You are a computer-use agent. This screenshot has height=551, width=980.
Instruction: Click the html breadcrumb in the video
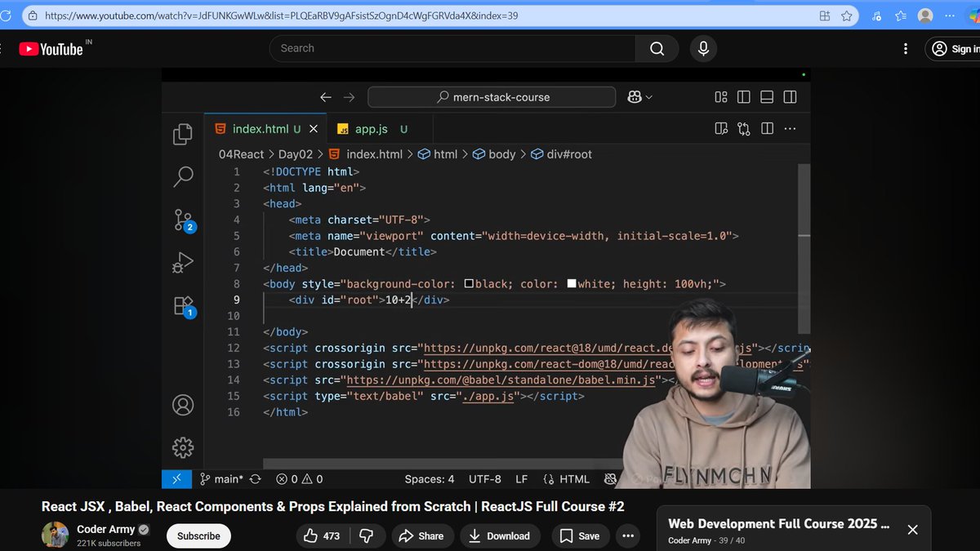pyautogui.click(x=438, y=154)
